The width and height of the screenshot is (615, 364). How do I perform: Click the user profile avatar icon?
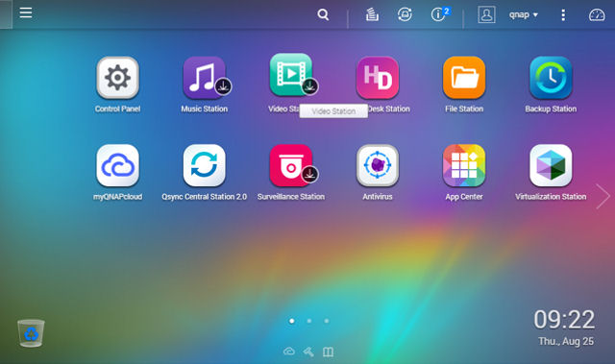[x=486, y=14]
